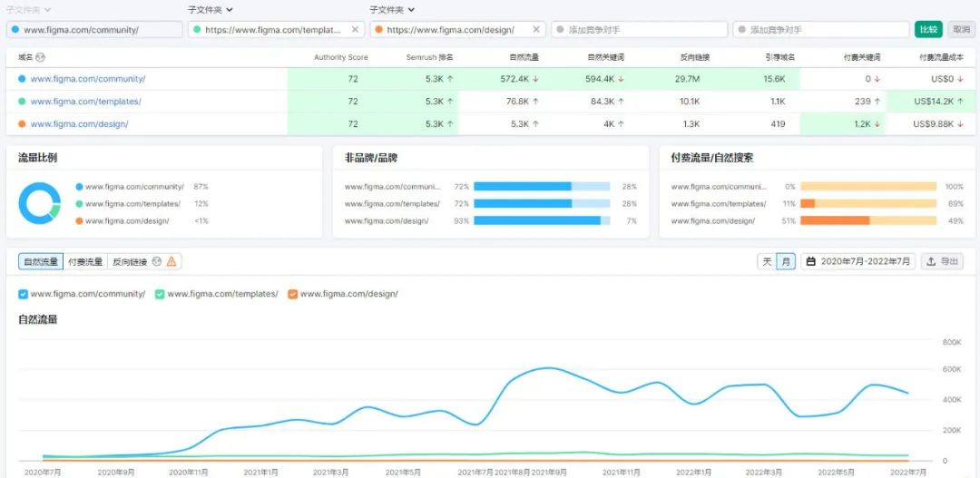980x478 pixels.
Task: Click the 2021年9月 label on the chart axis
Action: [x=549, y=473]
